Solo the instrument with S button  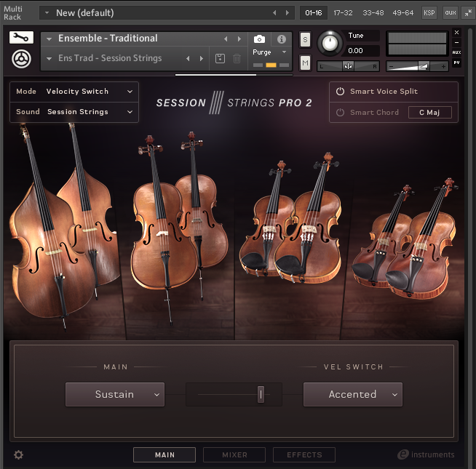(305, 40)
